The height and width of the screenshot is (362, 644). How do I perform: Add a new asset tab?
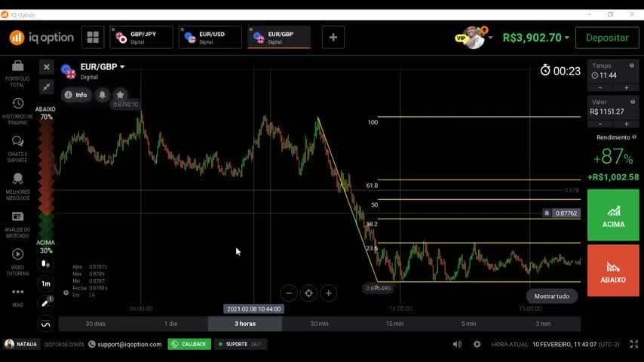(x=333, y=38)
